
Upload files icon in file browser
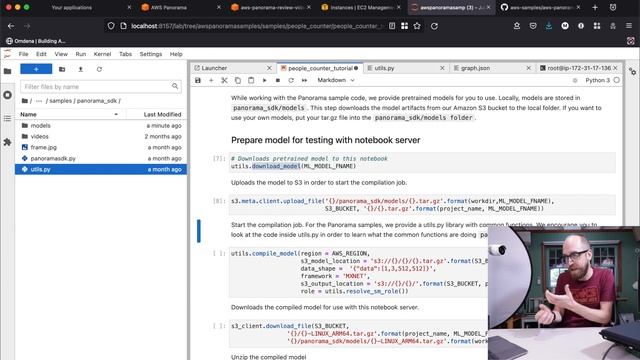pyautogui.click(x=80, y=69)
